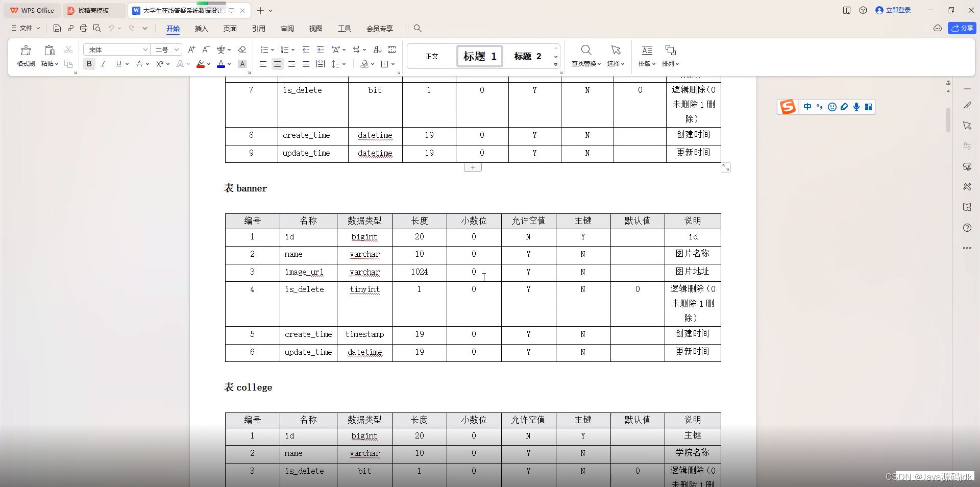Image resolution: width=980 pixels, height=487 pixels.
Task: Expand the styles gallery more arrow
Action: 555,64
